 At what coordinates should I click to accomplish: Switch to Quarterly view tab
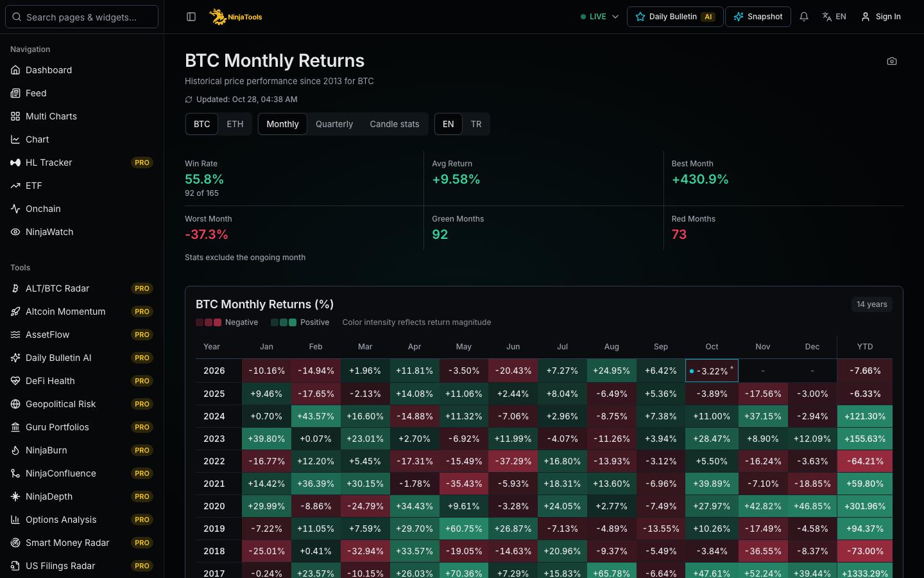tap(334, 124)
